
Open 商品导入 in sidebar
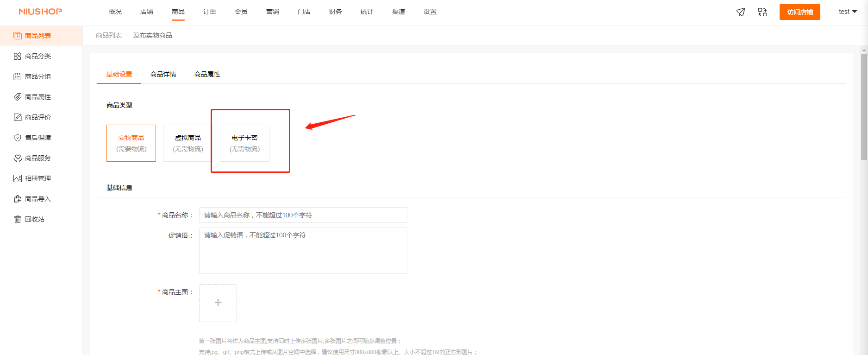click(41, 199)
